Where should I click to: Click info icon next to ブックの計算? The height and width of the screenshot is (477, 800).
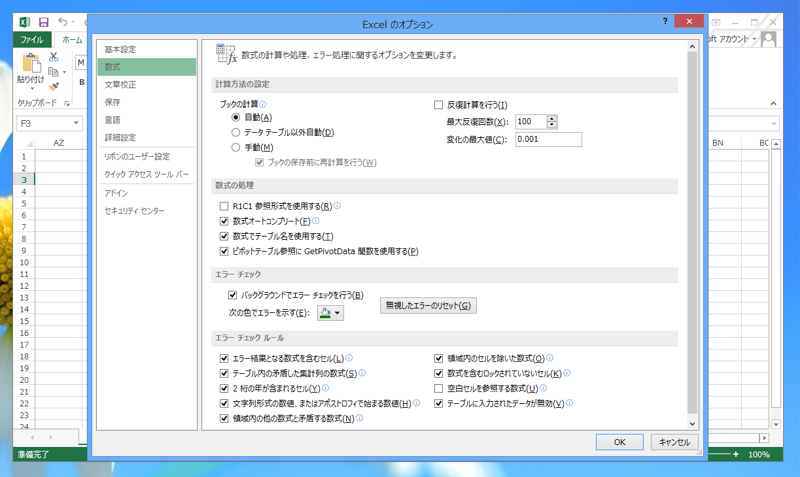263,104
